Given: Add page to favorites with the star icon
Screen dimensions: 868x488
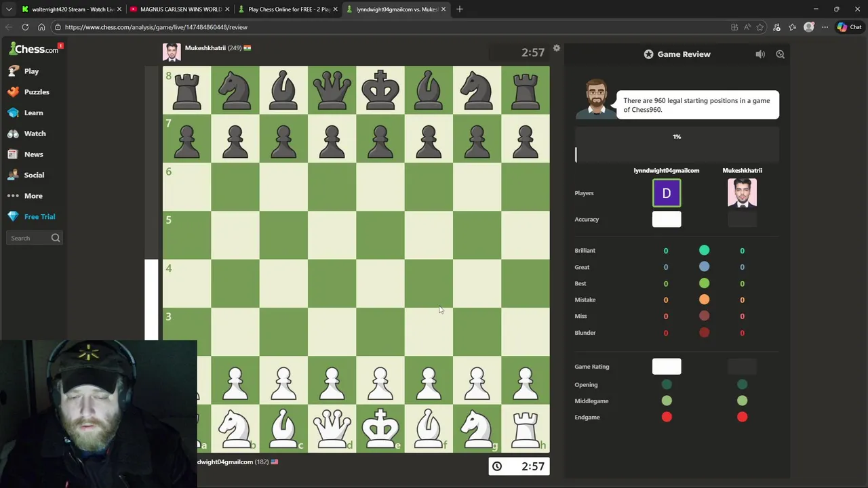Looking at the screenshot, I should click(x=759, y=27).
